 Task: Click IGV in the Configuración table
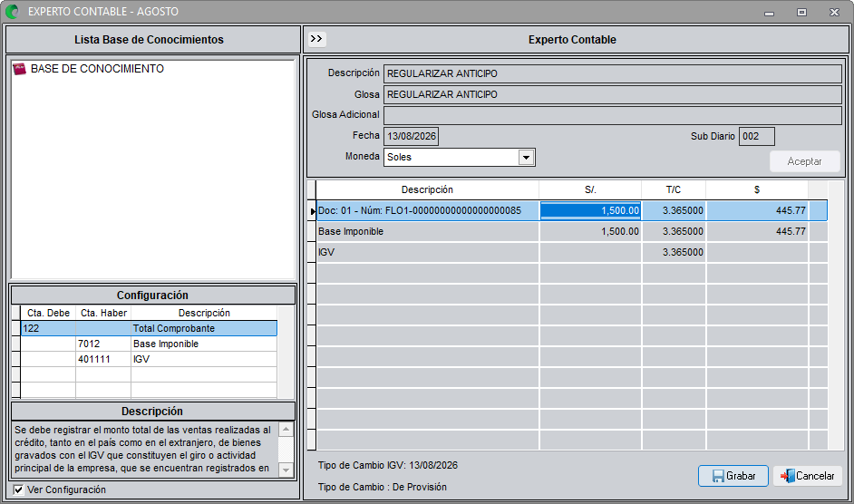204,359
